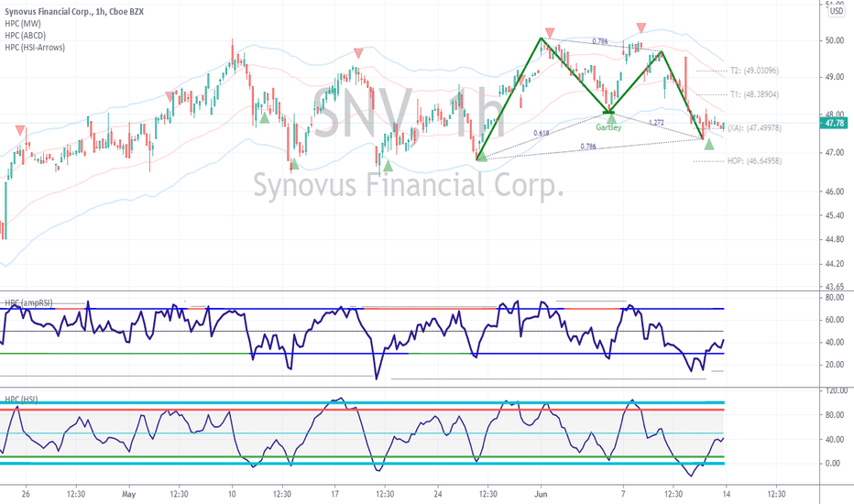Screen dimensions: 854x504
Task: Click 120.00 on the HSI scale
Action: tap(836, 390)
